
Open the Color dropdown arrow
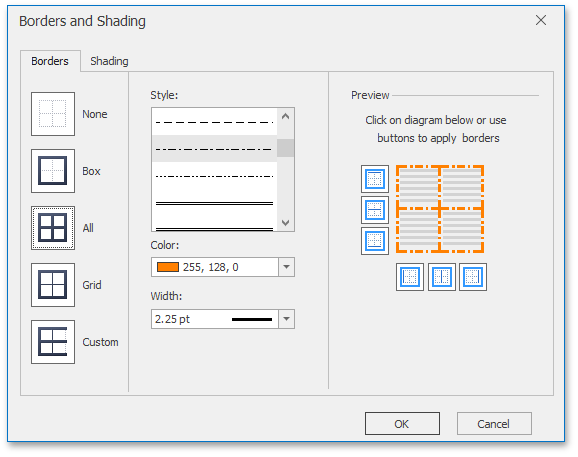tap(286, 267)
